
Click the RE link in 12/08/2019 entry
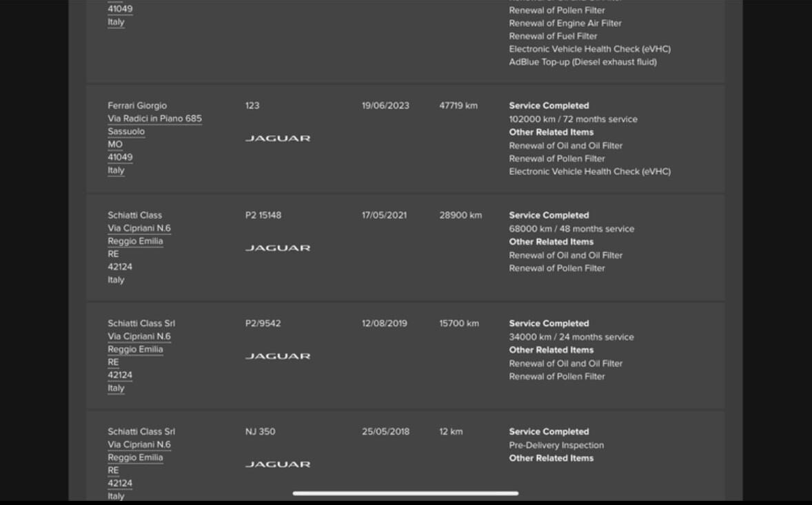pos(113,362)
